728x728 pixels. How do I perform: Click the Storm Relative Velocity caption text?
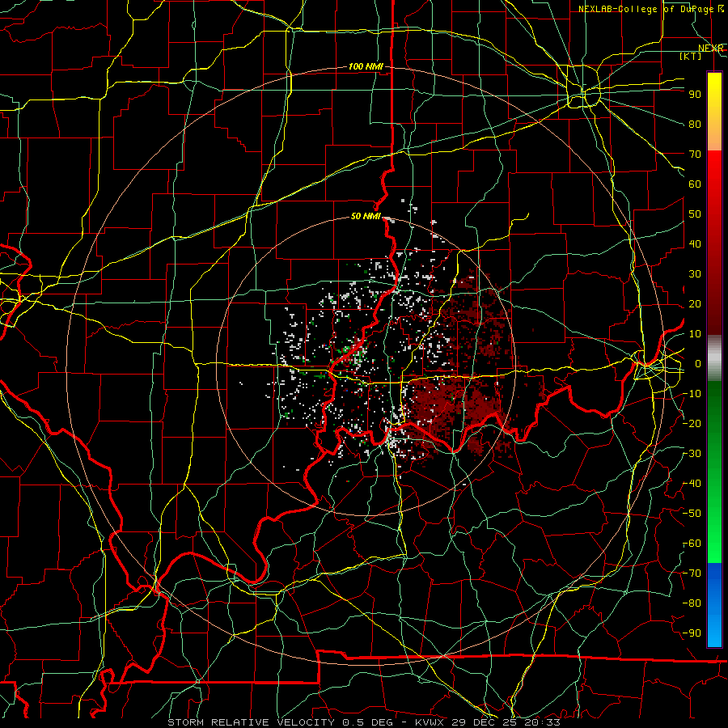tap(252, 722)
